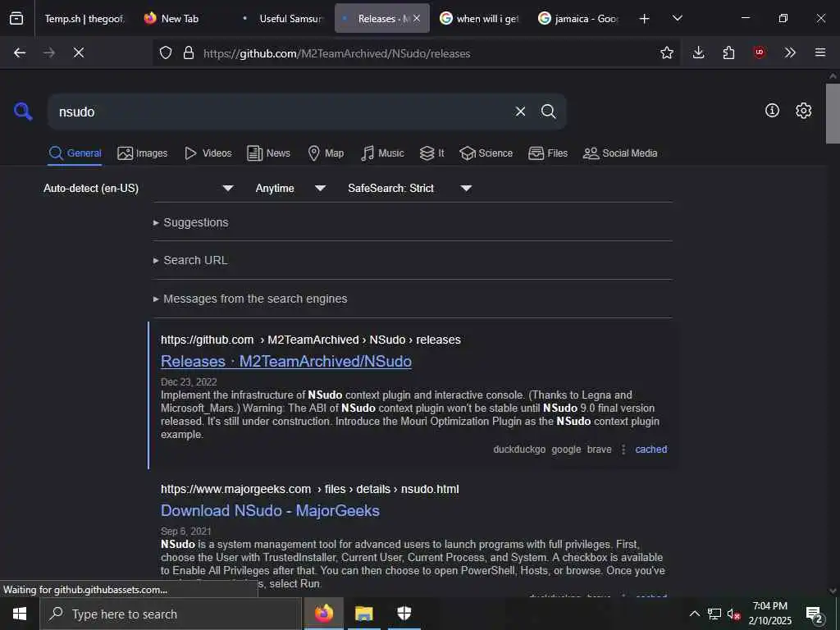
Task: Show site security lock info
Action: point(189,52)
